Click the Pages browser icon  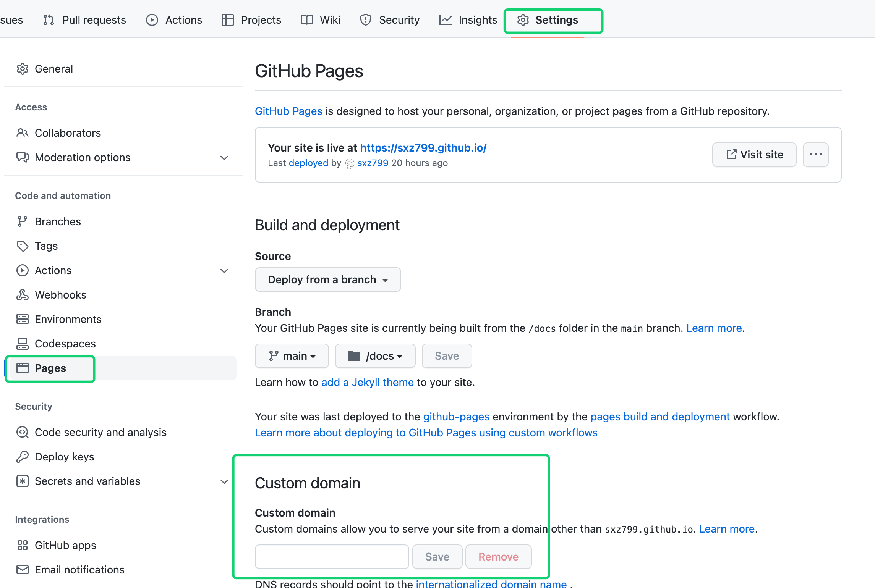(23, 368)
